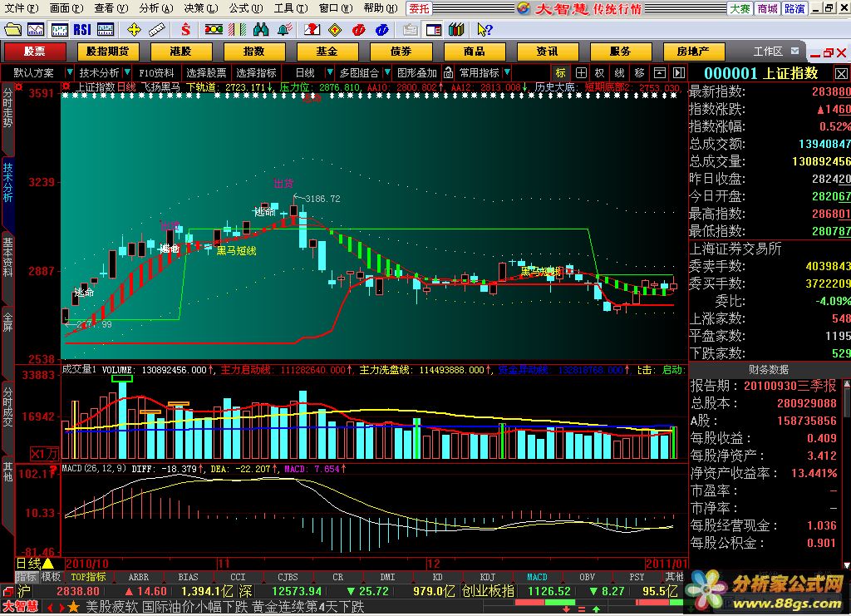Click the red round logo icon
This screenshot has width=851, height=616.
coord(358,29)
